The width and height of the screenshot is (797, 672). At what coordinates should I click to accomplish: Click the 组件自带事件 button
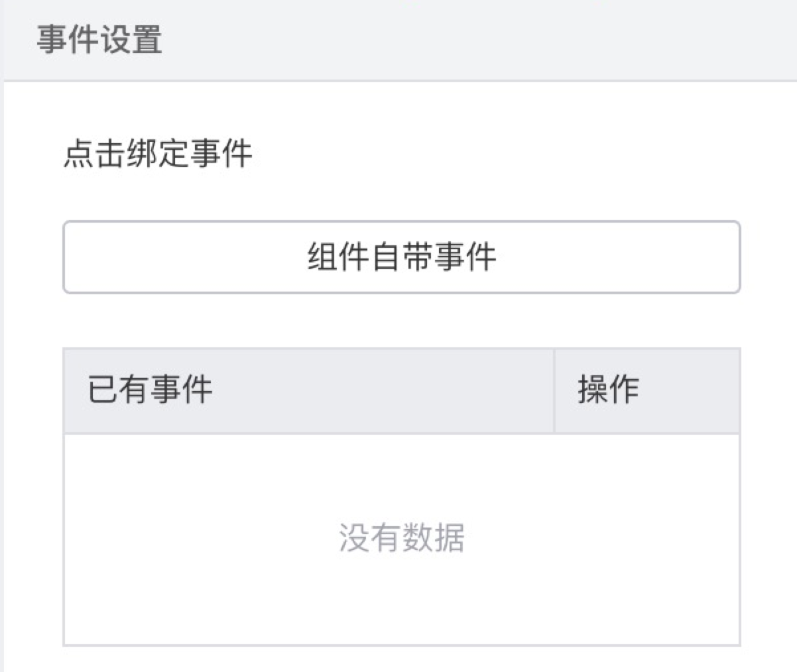401,257
